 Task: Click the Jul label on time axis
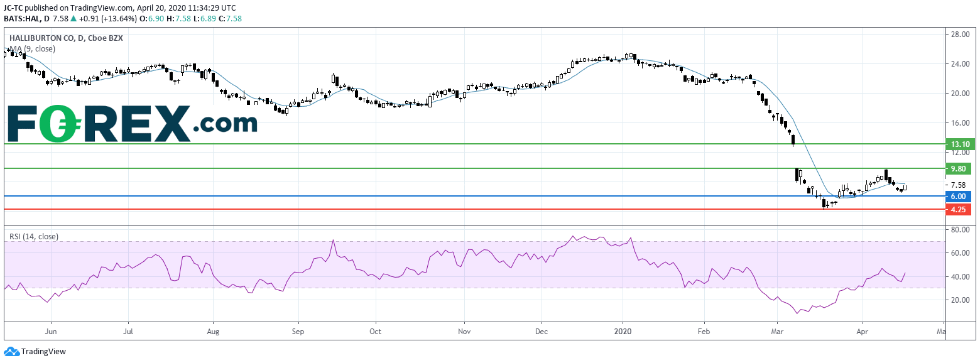click(x=128, y=330)
